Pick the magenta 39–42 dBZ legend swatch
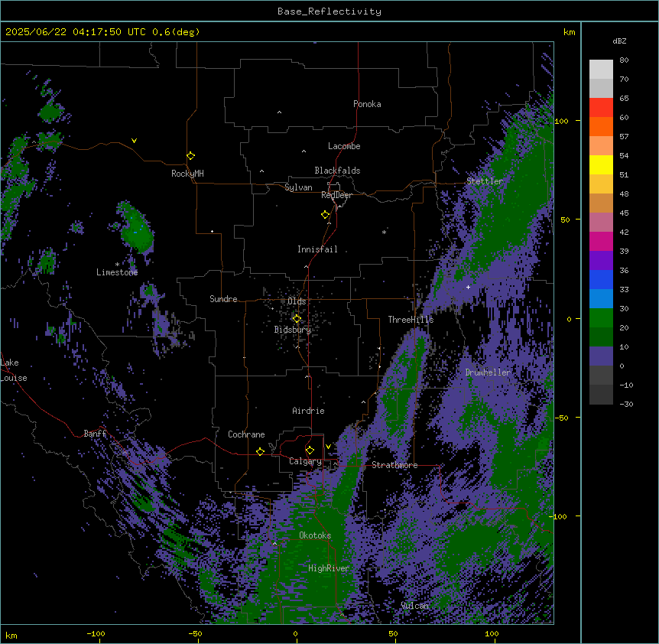 [x=601, y=241]
